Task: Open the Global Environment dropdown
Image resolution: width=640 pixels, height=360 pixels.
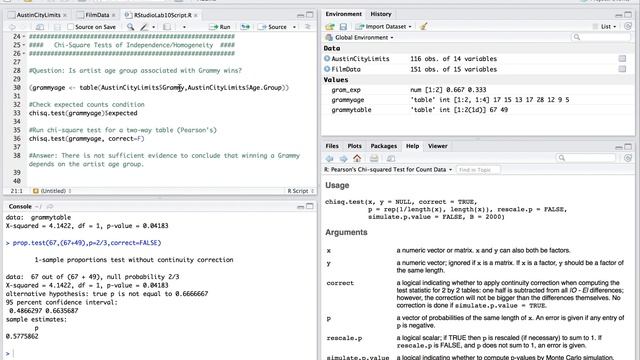Action: click(x=360, y=38)
